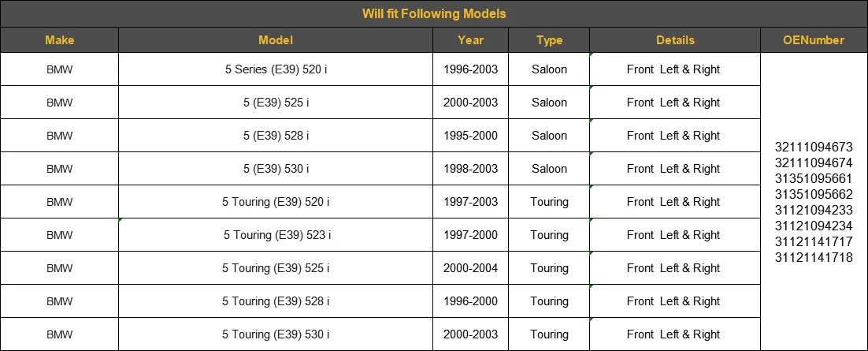Select the 5 Touring (E39) 523 i cell
868x351 pixels.
coord(276,235)
